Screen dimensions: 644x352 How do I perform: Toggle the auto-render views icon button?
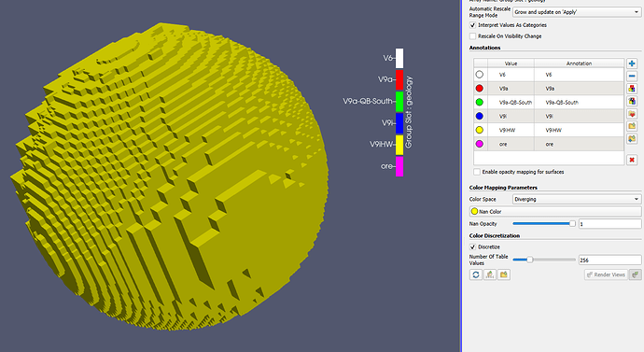click(636, 275)
